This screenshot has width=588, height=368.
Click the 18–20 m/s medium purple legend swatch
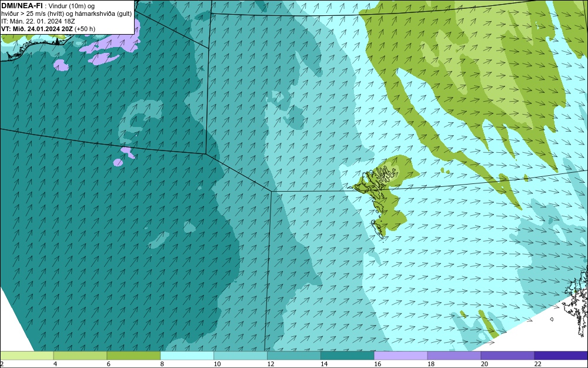[454, 356]
